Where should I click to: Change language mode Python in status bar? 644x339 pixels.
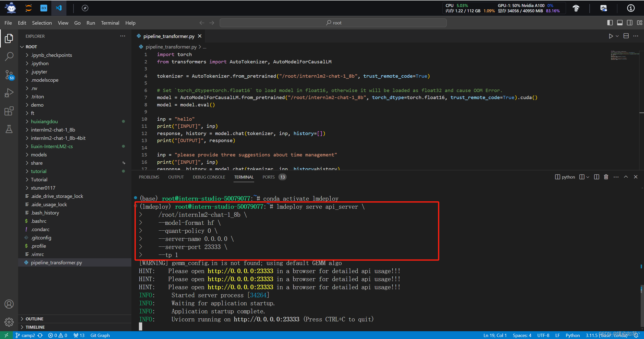(573, 335)
